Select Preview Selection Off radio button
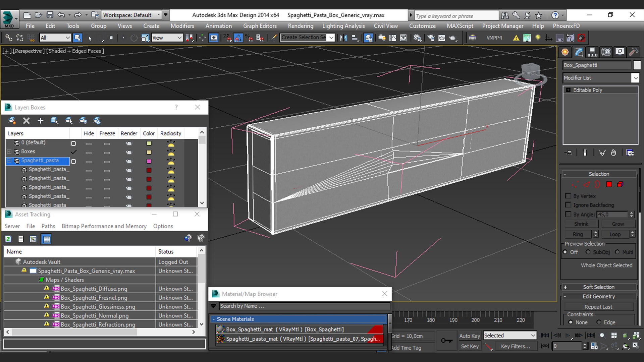This screenshot has width=644, height=362. pos(566,252)
